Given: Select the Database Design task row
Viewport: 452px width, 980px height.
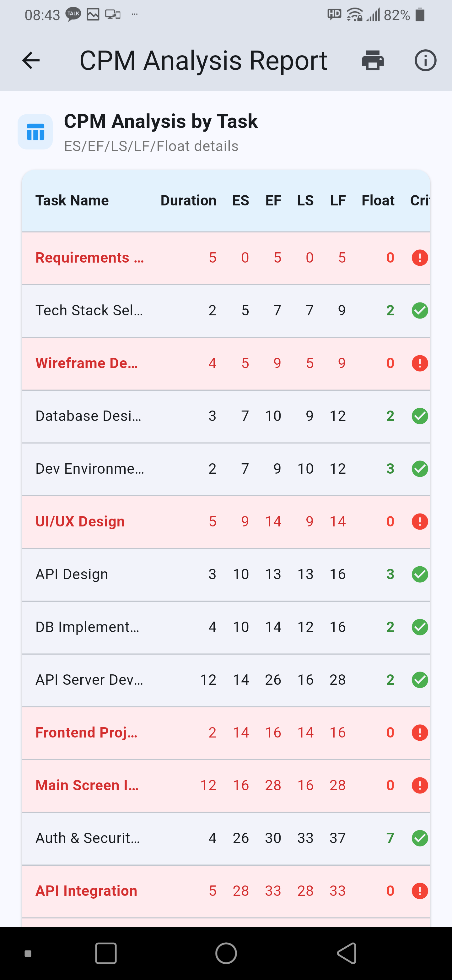Looking at the screenshot, I should click(88, 416).
